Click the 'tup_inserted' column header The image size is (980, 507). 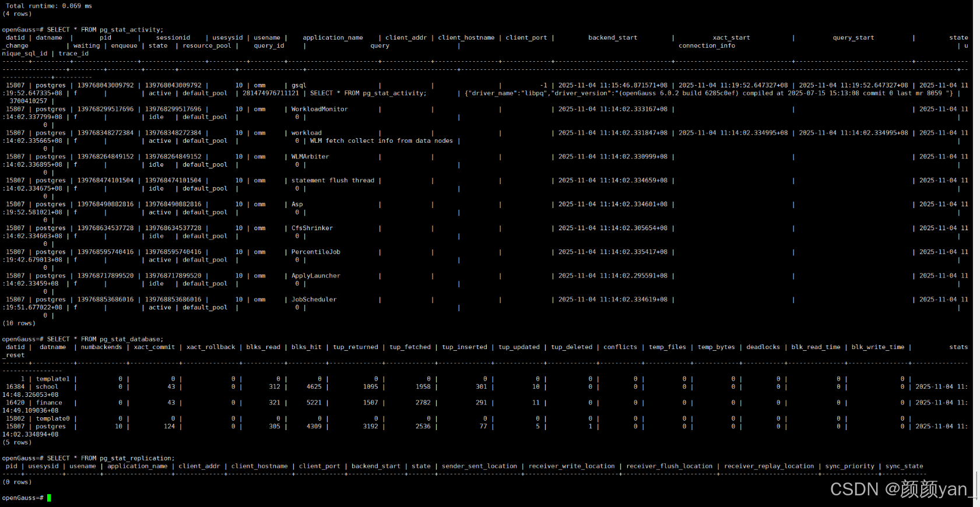coord(465,347)
